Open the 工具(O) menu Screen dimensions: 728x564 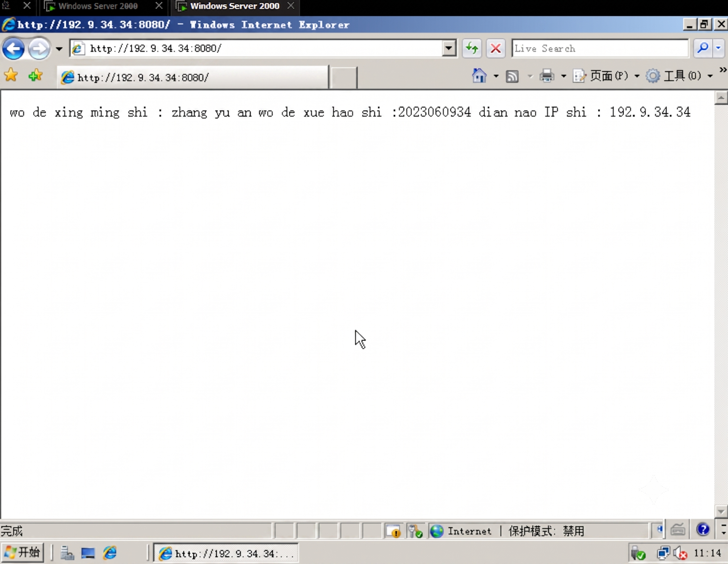coord(679,76)
